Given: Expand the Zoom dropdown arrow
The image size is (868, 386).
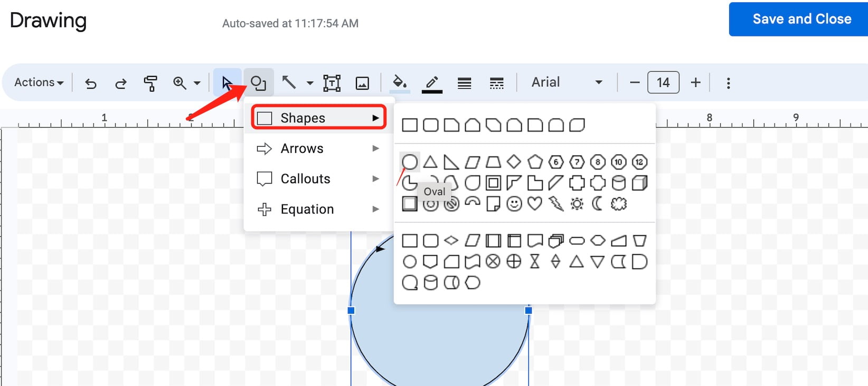Looking at the screenshot, I should (197, 83).
